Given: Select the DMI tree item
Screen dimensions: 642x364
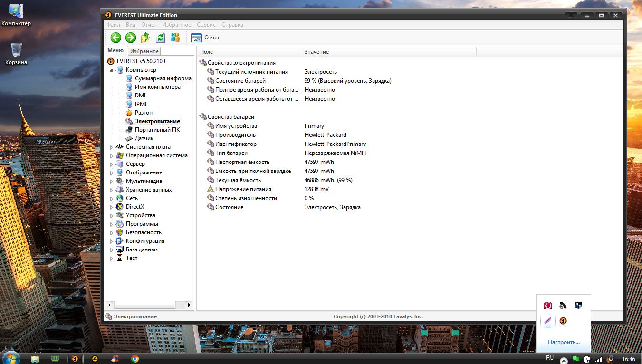Looking at the screenshot, I should coord(140,96).
